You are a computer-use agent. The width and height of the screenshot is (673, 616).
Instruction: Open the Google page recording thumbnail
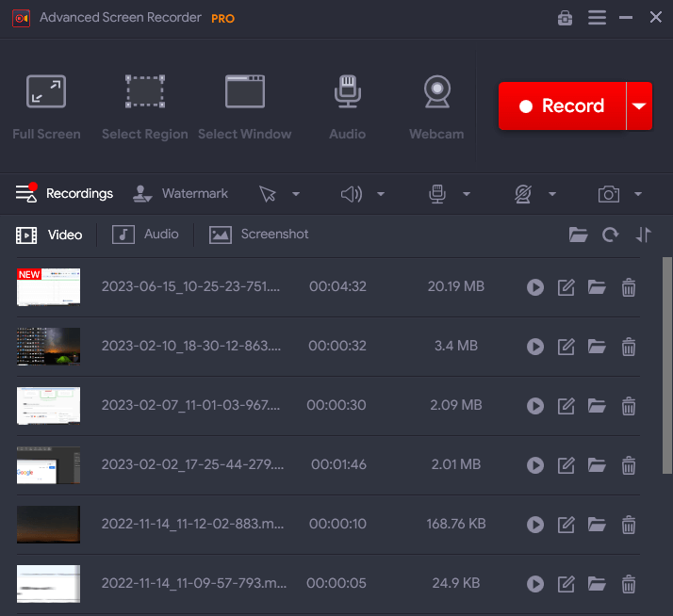point(48,465)
